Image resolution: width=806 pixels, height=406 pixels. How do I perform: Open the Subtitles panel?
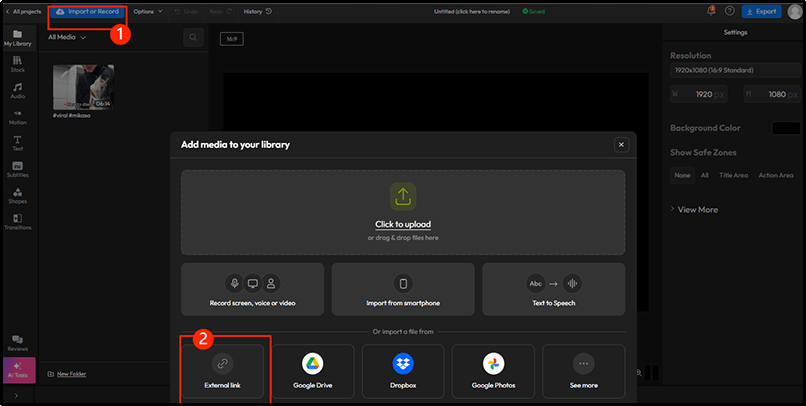(x=17, y=170)
